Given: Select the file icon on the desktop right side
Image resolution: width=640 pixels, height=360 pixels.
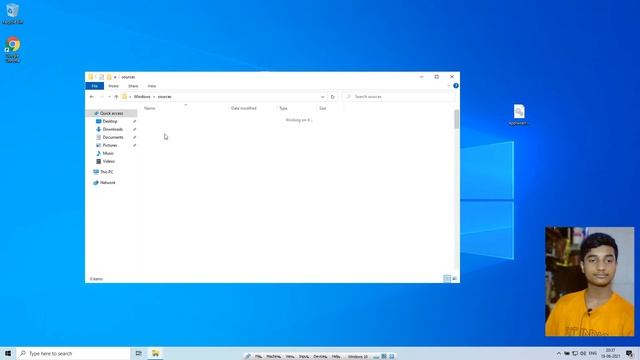Looking at the screenshot, I should (519, 114).
